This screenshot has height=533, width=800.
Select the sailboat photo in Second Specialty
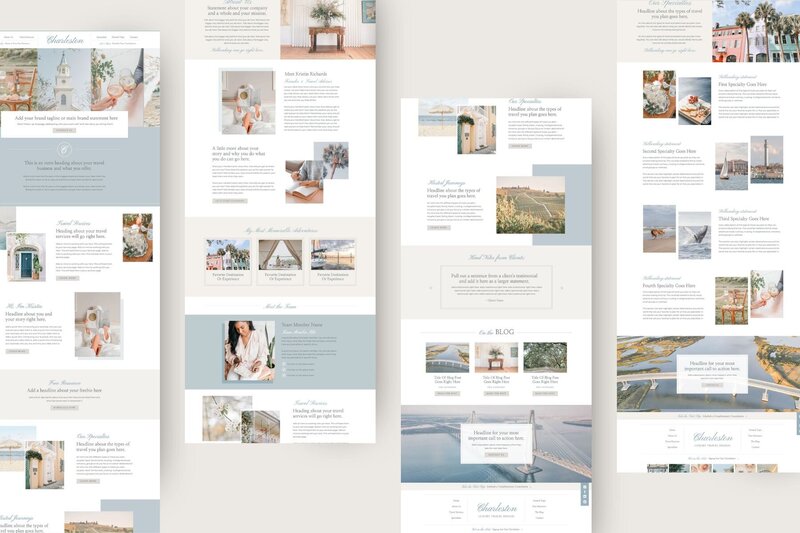pyautogui.click(x=730, y=165)
